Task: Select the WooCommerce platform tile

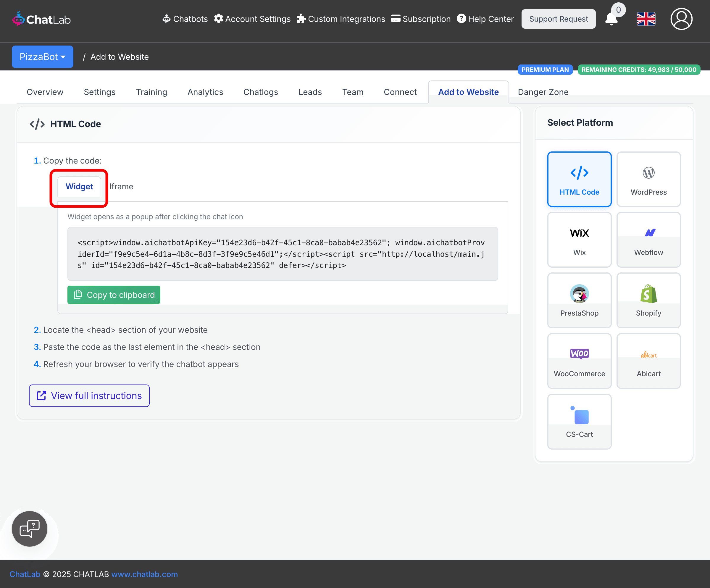Action: pos(579,361)
